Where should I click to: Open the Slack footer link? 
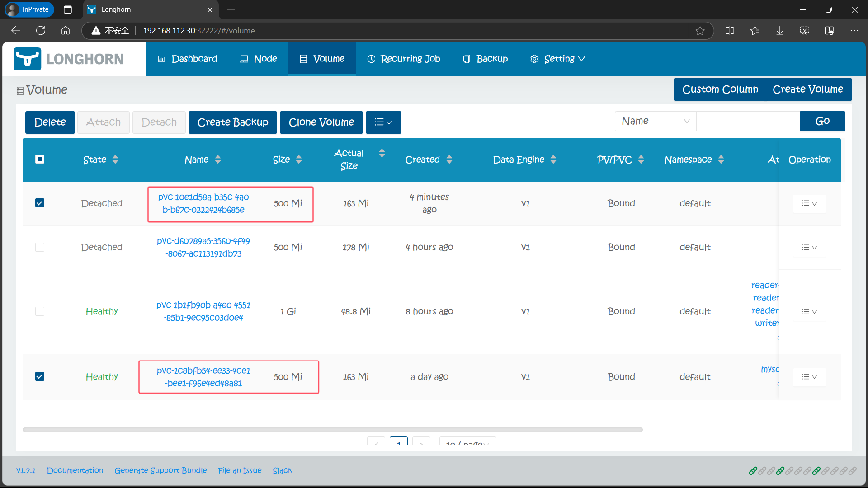[283, 470]
